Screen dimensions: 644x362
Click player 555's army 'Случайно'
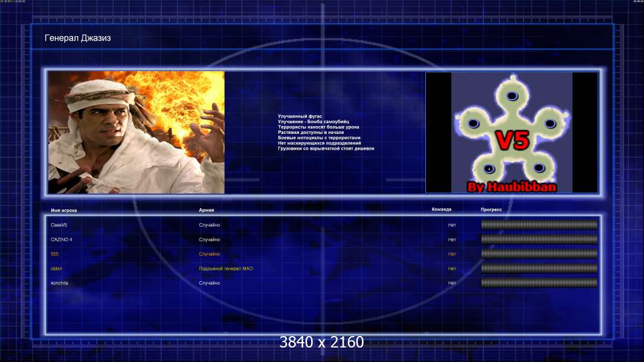(x=210, y=254)
